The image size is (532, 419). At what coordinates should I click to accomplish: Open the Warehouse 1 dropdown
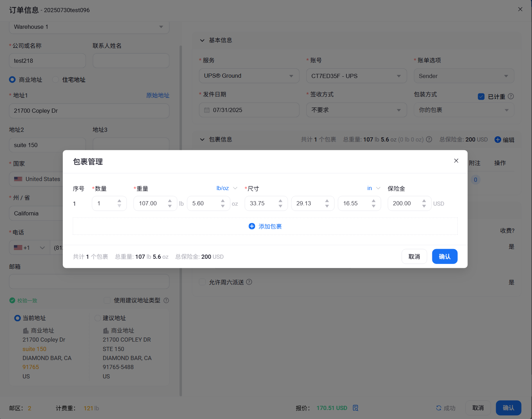tap(89, 27)
